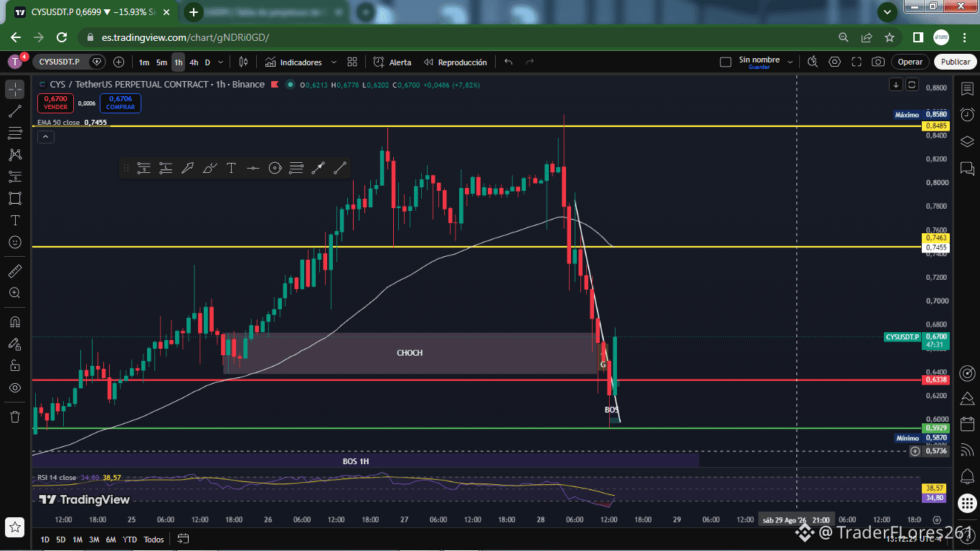Select the 1M date range
The image size is (980, 551).
click(77, 540)
